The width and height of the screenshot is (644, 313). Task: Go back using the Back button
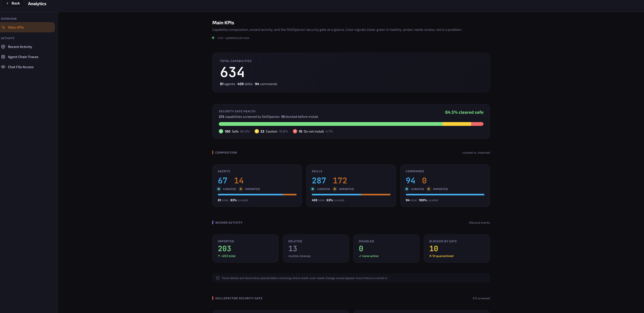pyautogui.click(x=13, y=3)
